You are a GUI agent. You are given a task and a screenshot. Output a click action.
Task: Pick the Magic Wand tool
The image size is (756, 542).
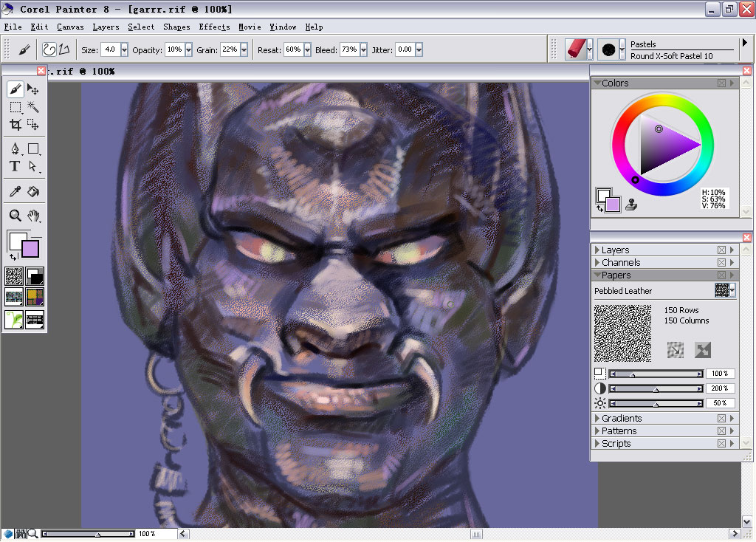coord(32,107)
